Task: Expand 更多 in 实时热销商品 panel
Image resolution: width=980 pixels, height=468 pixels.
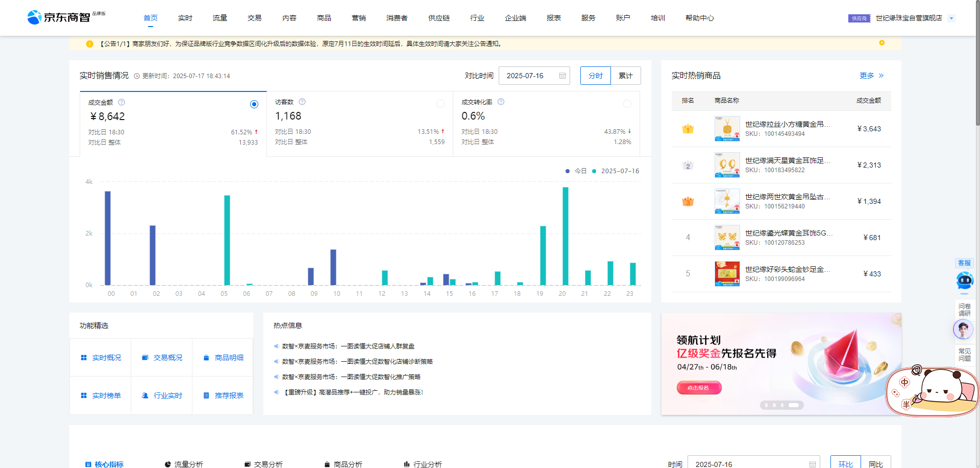Action: [871, 76]
